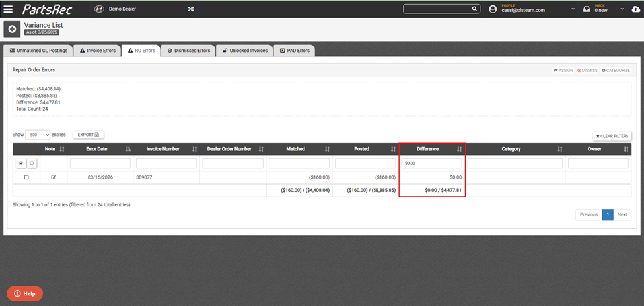Open the Dismissed Errors tab

tap(188, 51)
